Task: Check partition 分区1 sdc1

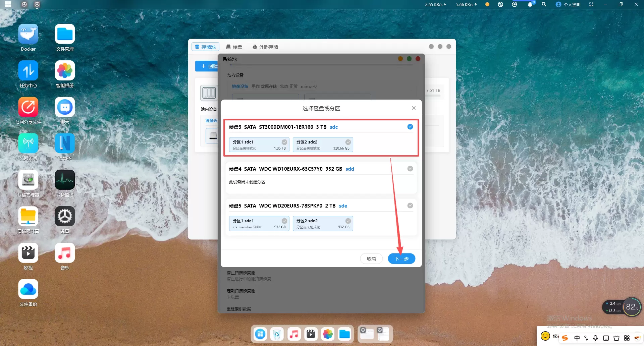Action: [x=284, y=142]
